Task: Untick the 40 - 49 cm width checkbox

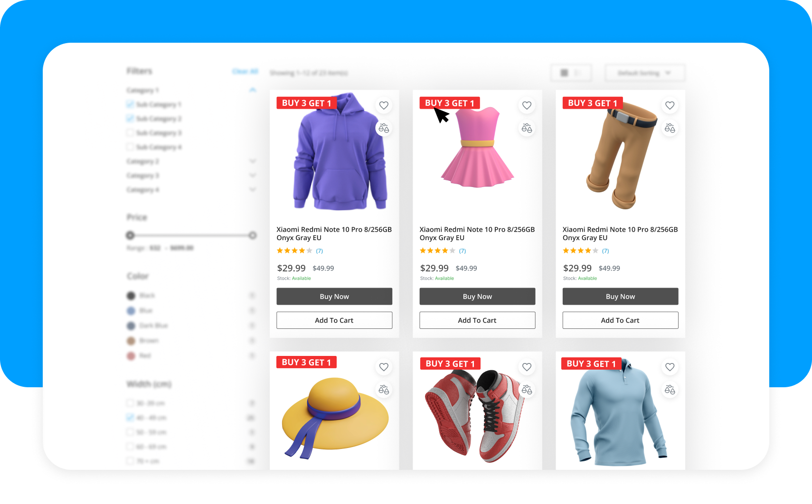Action: (x=130, y=418)
